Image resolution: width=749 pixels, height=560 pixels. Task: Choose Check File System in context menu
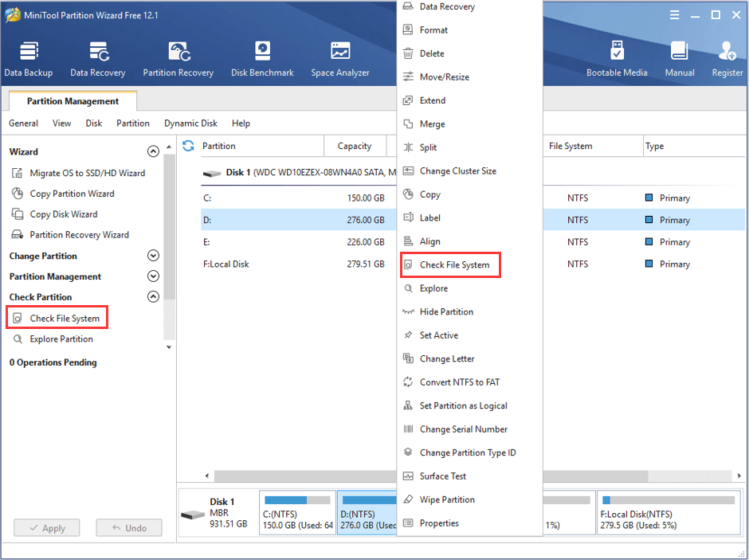454,264
